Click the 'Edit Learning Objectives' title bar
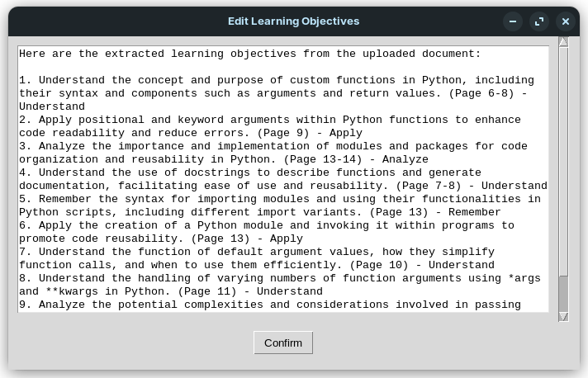The height and width of the screenshot is (378, 588). click(x=294, y=21)
